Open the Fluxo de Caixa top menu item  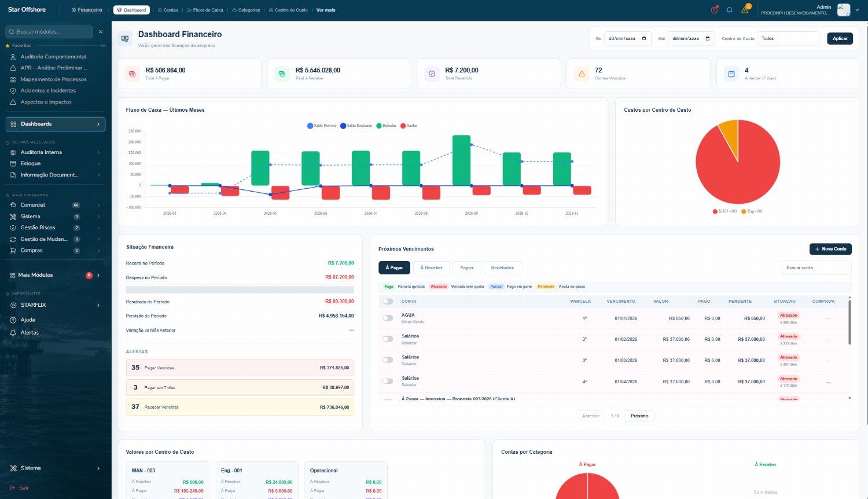click(x=205, y=10)
